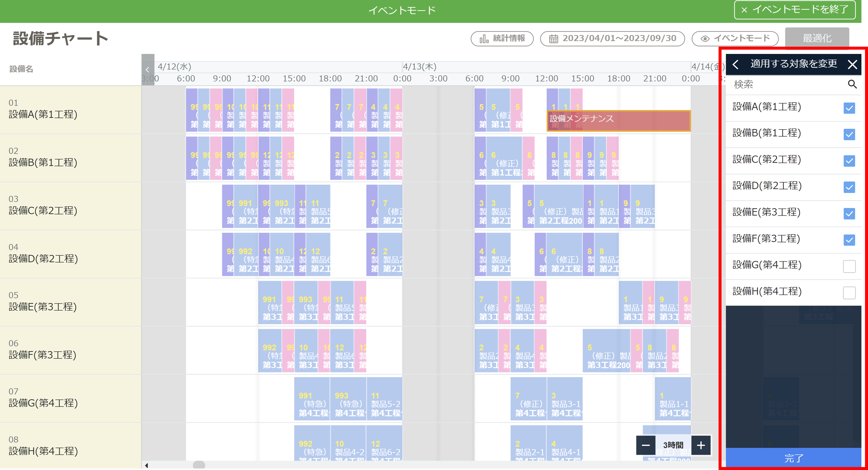
Task: Select task 4 製品4-1 on 設備H row
Action: 565,443
